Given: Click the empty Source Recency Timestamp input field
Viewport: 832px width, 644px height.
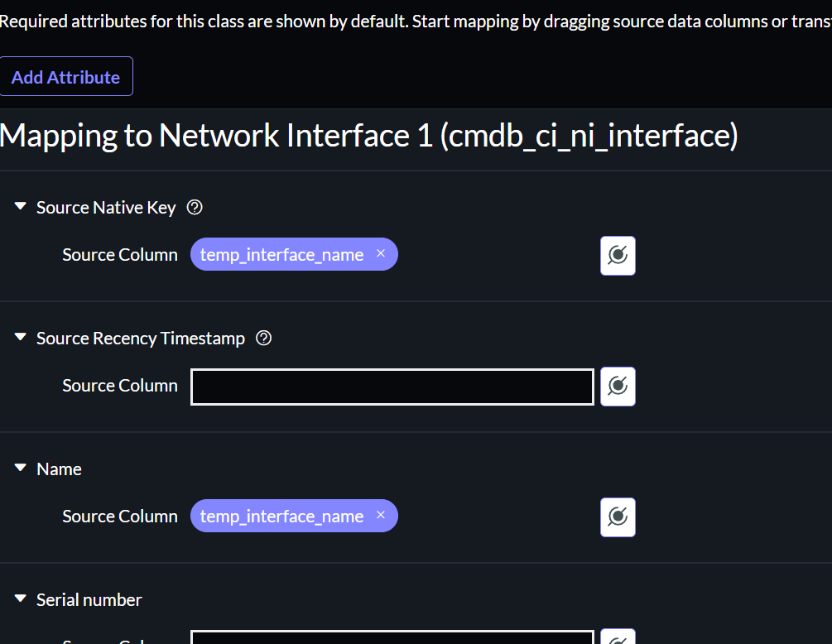Looking at the screenshot, I should tap(392, 386).
